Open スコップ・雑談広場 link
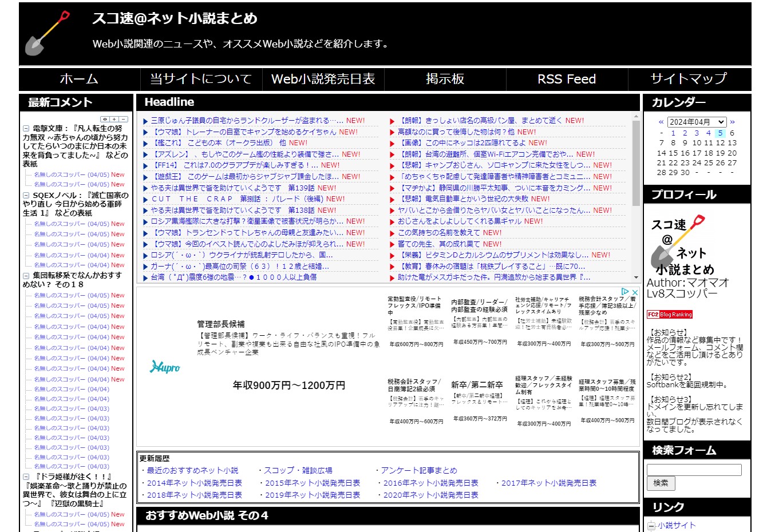This screenshot has height=532, width=767. [298, 470]
